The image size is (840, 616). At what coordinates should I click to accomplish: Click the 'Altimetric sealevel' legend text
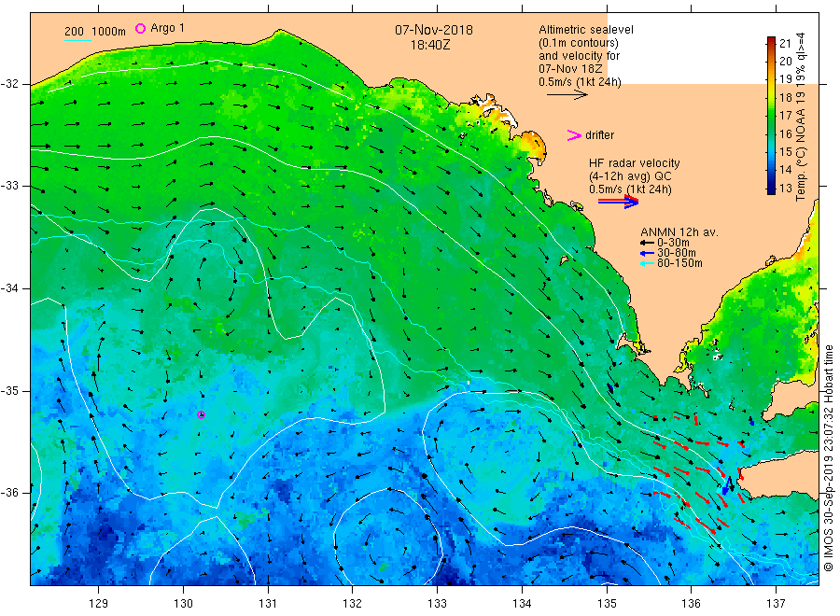click(x=586, y=30)
